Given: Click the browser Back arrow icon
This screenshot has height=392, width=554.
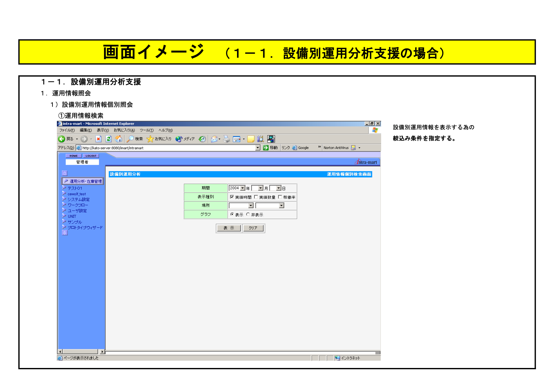Looking at the screenshot, I should [x=62, y=139].
